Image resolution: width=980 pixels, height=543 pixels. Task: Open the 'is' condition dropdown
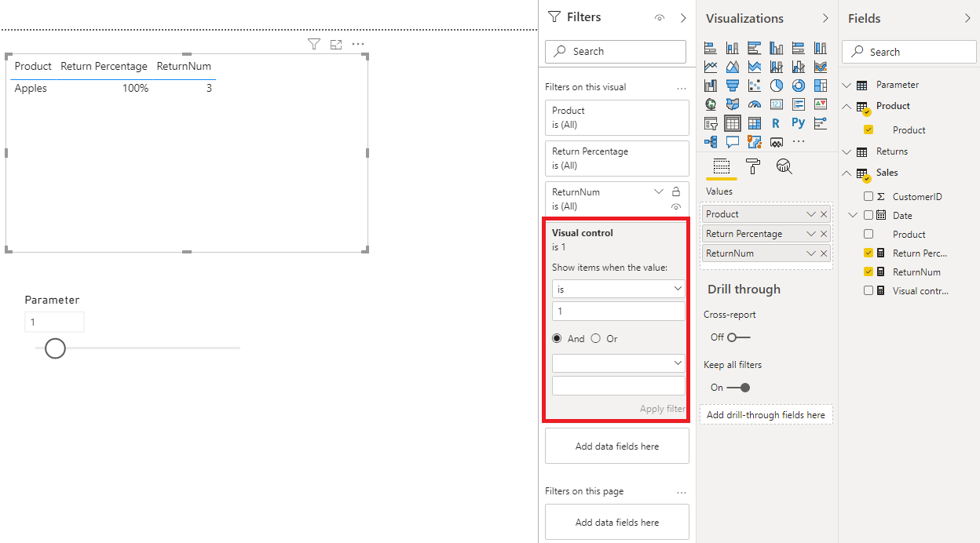point(619,290)
